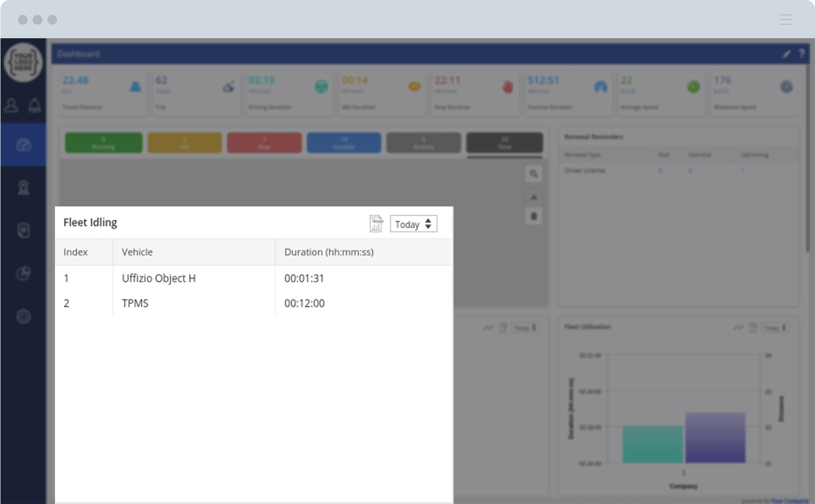The height and width of the screenshot is (504, 815).
Task: Click the Fleet Idling report export icon
Action: click(376, 223)
